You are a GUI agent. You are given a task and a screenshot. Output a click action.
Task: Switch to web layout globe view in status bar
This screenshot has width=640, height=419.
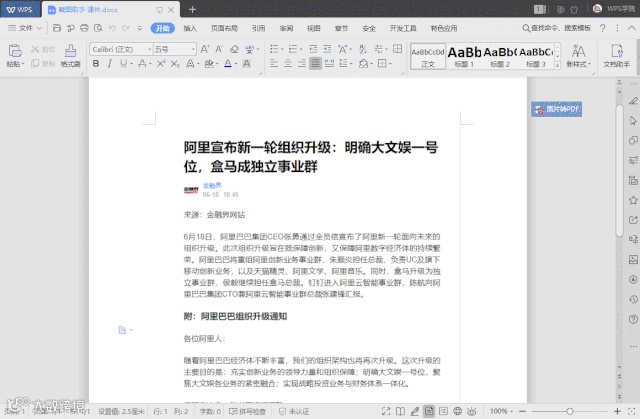pyautogui.click(x=458, y=411)
